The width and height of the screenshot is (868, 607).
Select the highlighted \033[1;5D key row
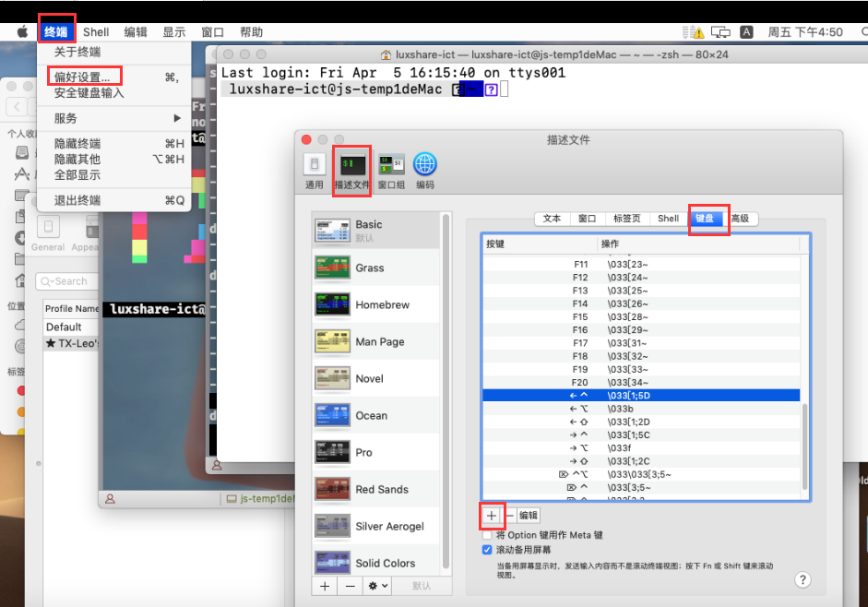642,396
